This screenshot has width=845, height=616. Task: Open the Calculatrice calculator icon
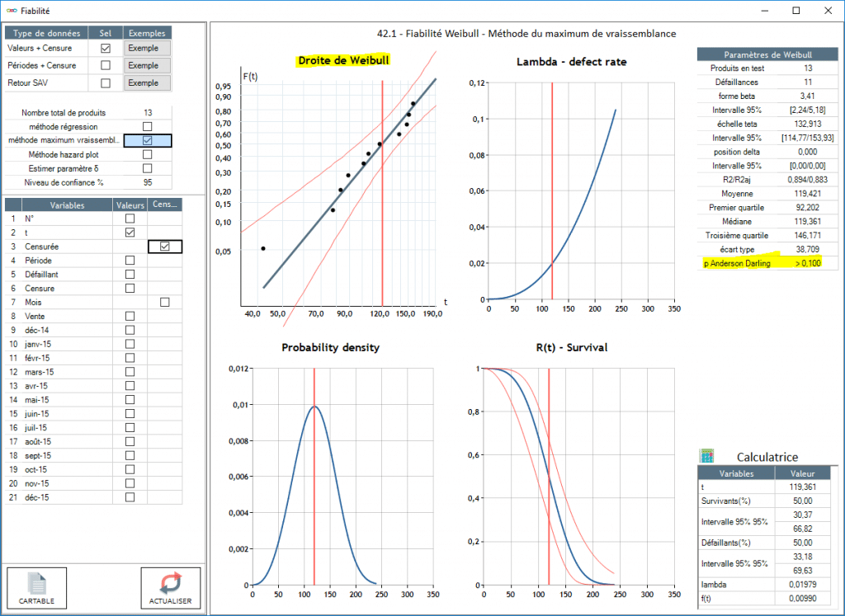point(706,456)
